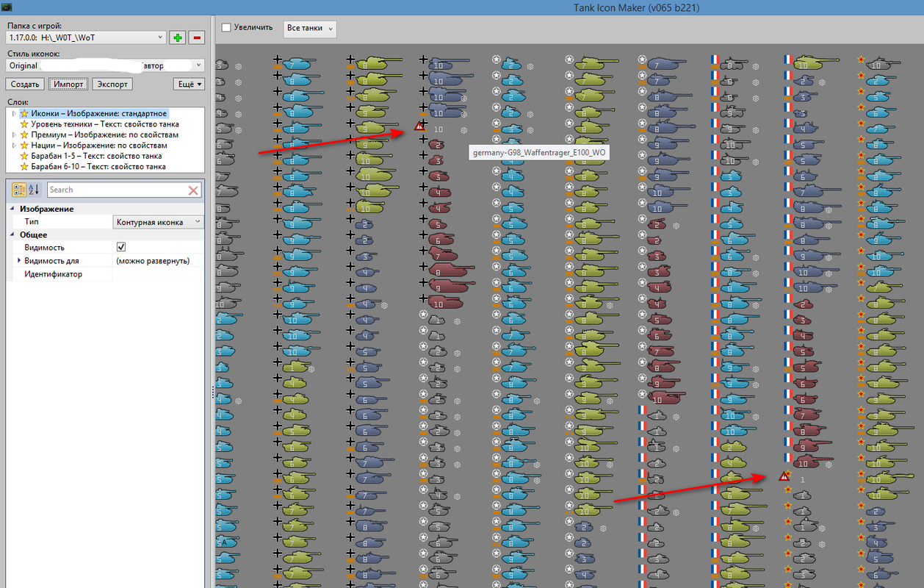Click the green plus add-folder button
The image size is (924, 588).
(177, 37)
